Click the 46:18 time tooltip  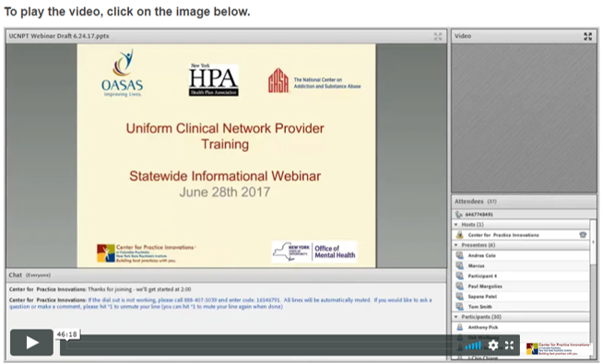(x=67, y=335)
